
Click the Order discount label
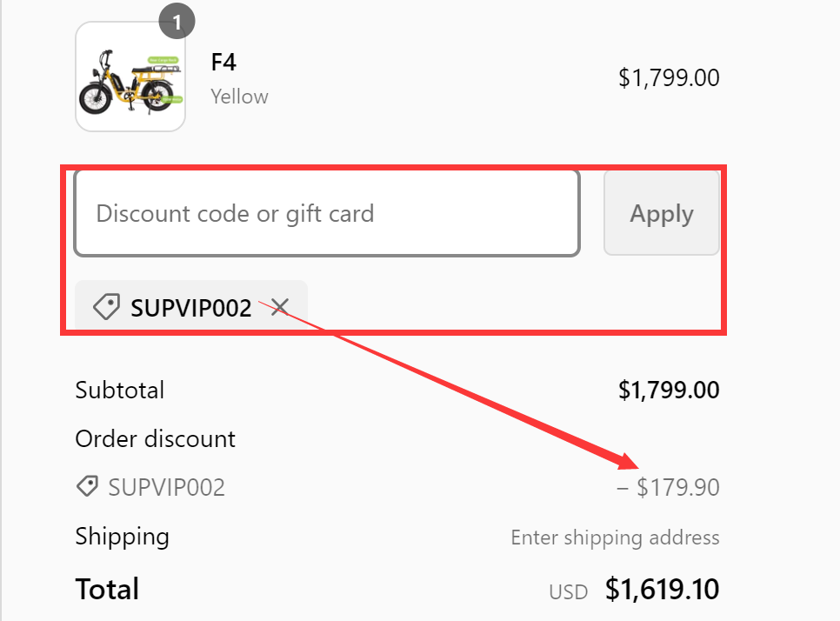click(156, 438)
